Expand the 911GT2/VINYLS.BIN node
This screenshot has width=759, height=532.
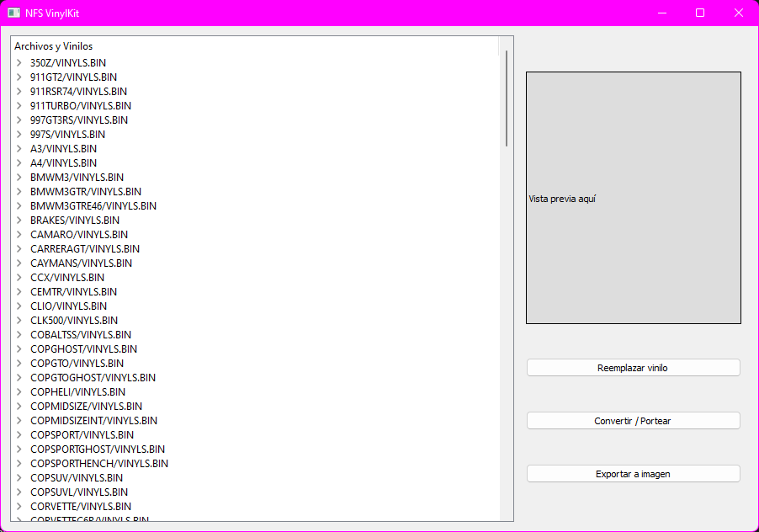coord(19,77)
